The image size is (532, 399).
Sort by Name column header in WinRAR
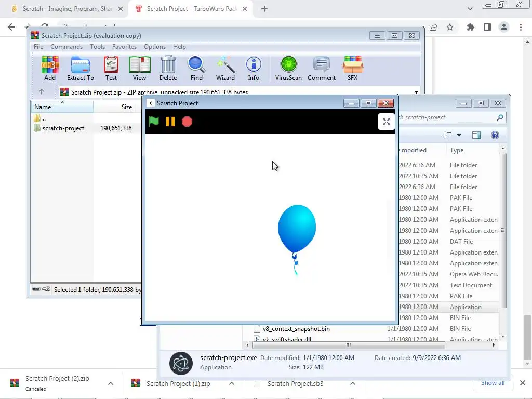tap(62, 107)
